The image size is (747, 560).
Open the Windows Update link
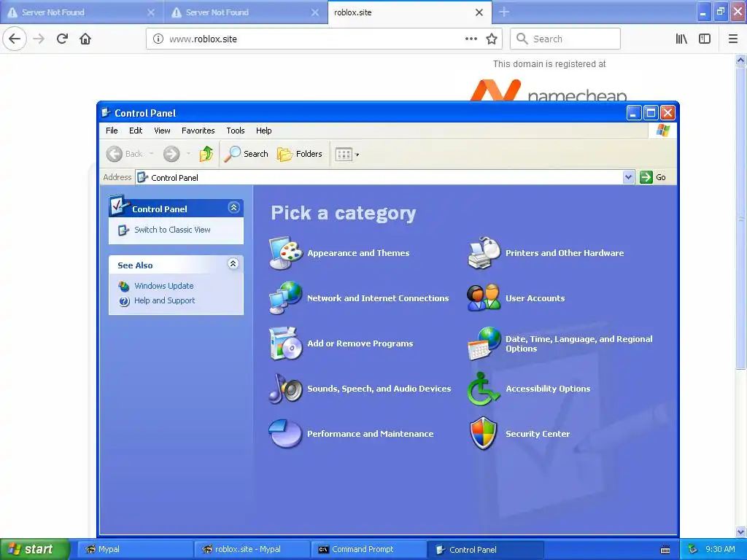point(164,286)
